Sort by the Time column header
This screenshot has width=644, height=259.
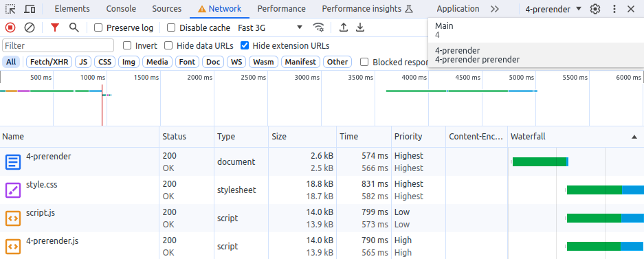pos(364,137)
